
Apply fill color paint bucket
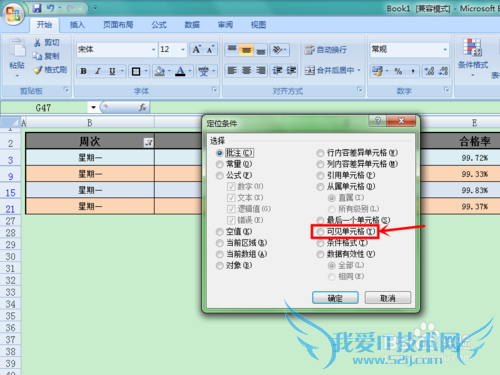pyautogui.click(x=160, y=71)
